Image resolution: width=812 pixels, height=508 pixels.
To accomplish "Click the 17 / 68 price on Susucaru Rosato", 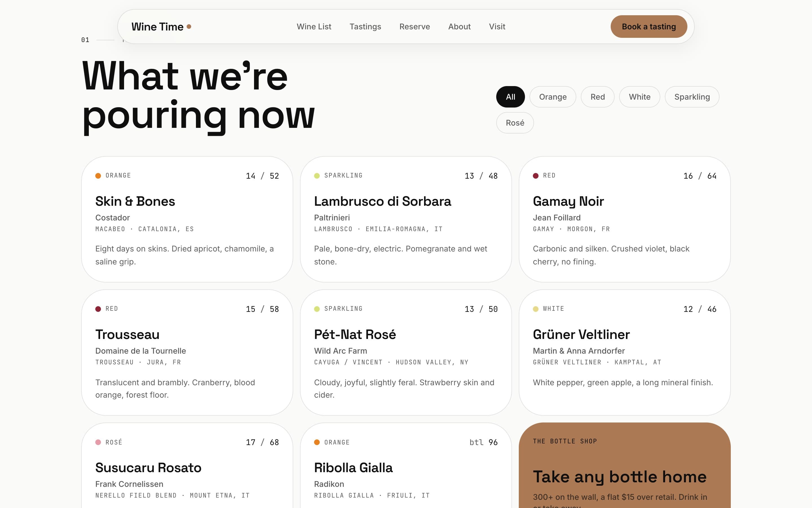I will 262,442.
